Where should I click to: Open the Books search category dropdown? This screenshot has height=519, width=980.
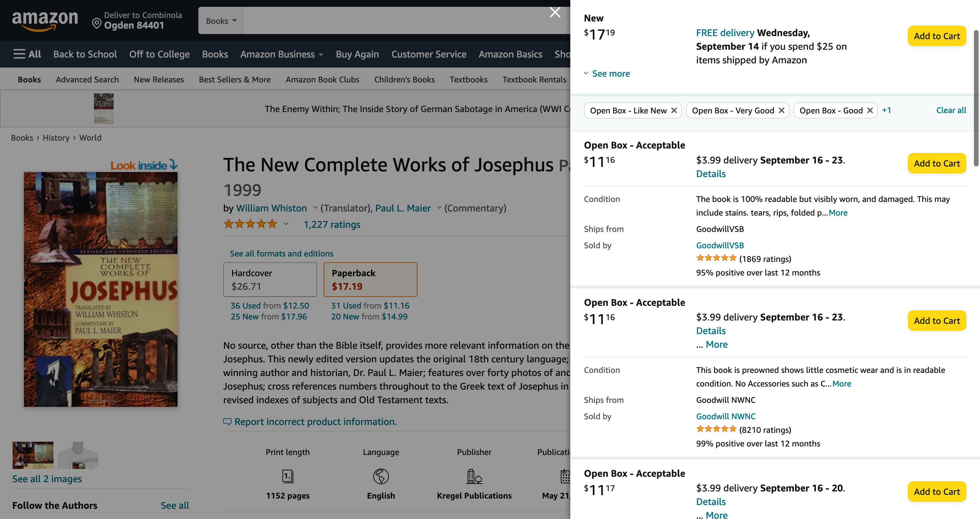coord(220,21)
